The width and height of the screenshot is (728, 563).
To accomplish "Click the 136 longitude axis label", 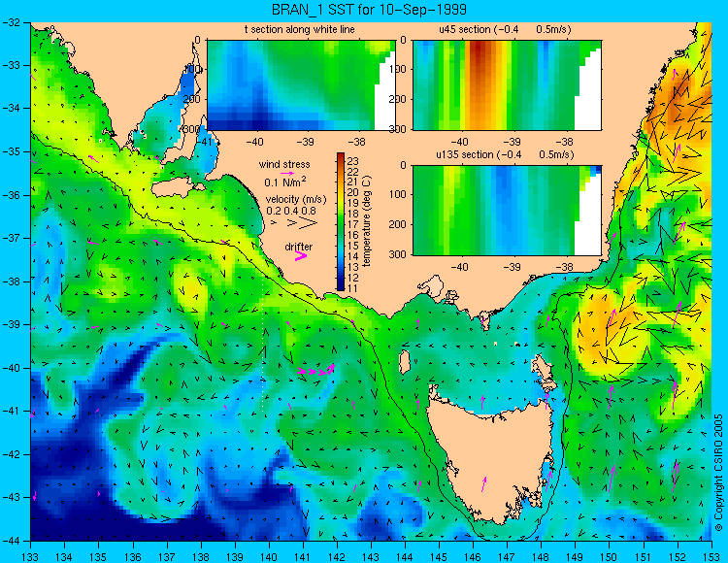I will pos(132,556).
